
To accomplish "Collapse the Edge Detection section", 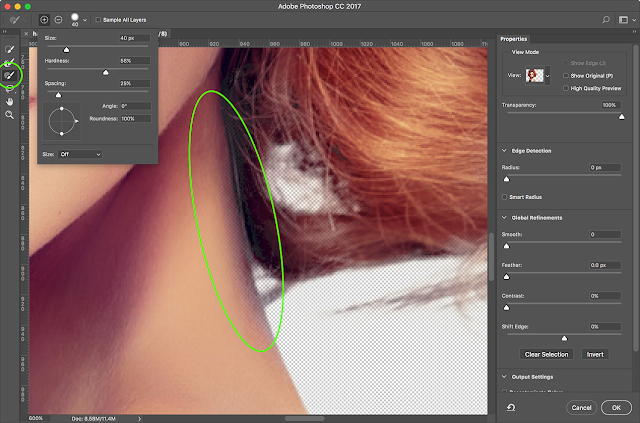I will pyautogui.click(x=504, y=151).
